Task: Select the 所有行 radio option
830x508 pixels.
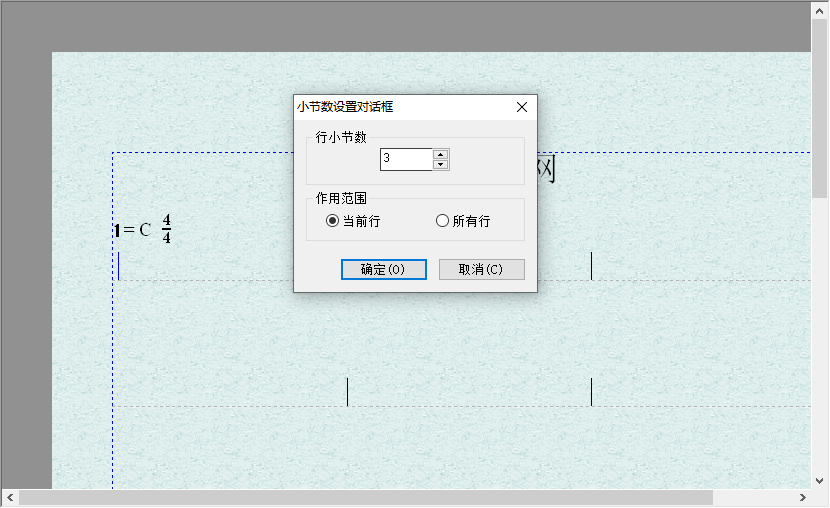Action: point(463,221)
